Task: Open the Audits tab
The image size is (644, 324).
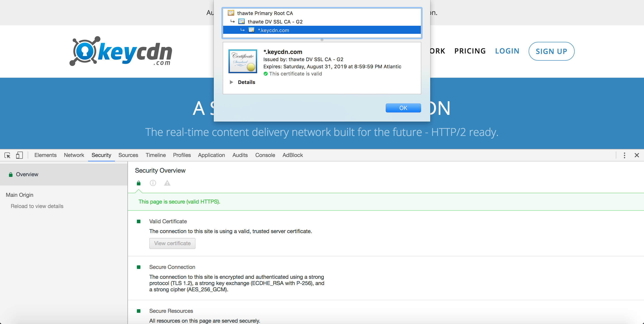Action: (x=240, y=155)
